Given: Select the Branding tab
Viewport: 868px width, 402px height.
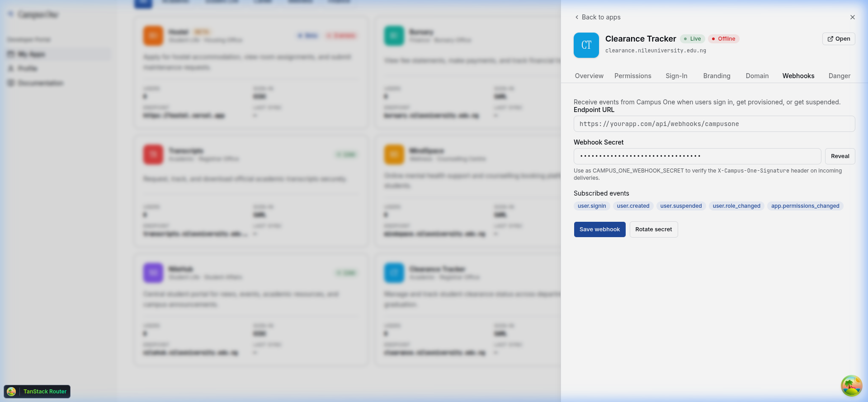Looking at the screenshot, I should tap(717, 76).
